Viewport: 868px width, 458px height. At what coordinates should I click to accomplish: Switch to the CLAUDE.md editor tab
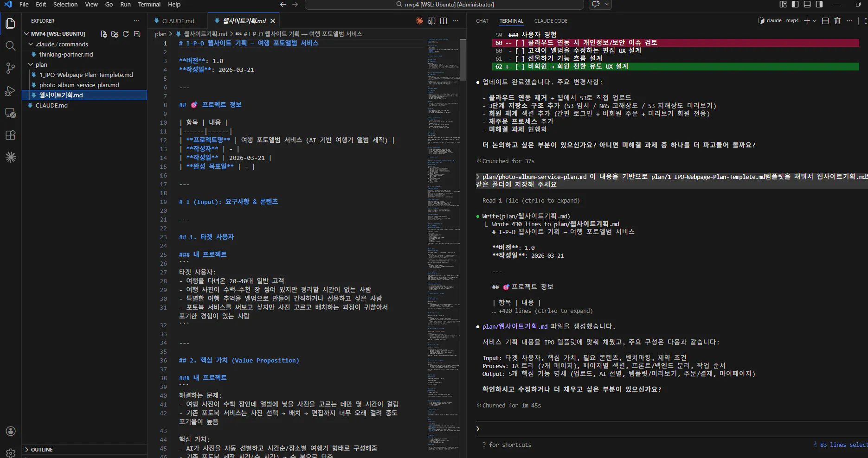178,21
